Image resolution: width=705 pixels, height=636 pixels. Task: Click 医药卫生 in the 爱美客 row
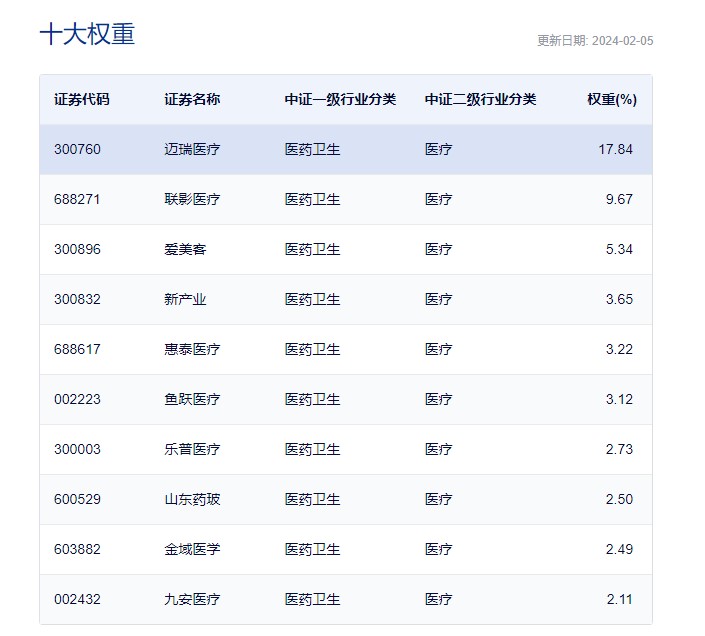pos(312,249)
